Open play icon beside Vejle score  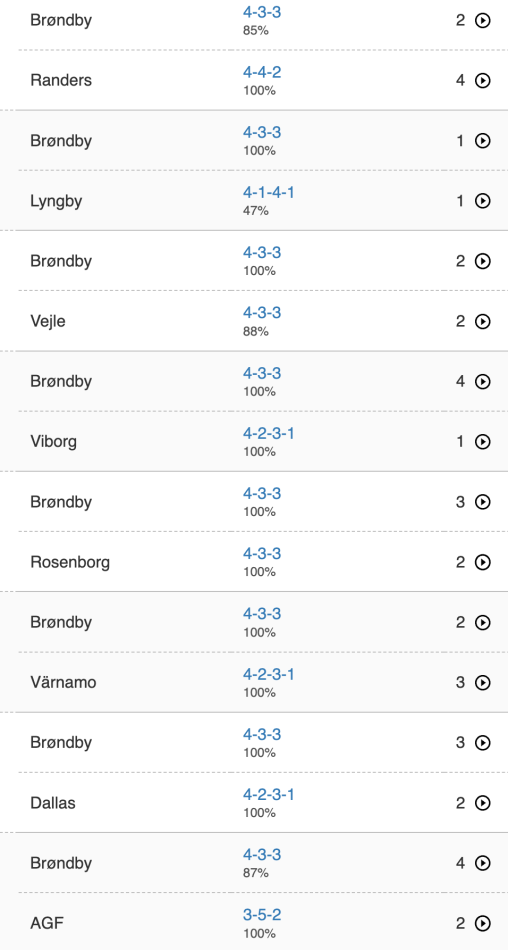point(483,321)
